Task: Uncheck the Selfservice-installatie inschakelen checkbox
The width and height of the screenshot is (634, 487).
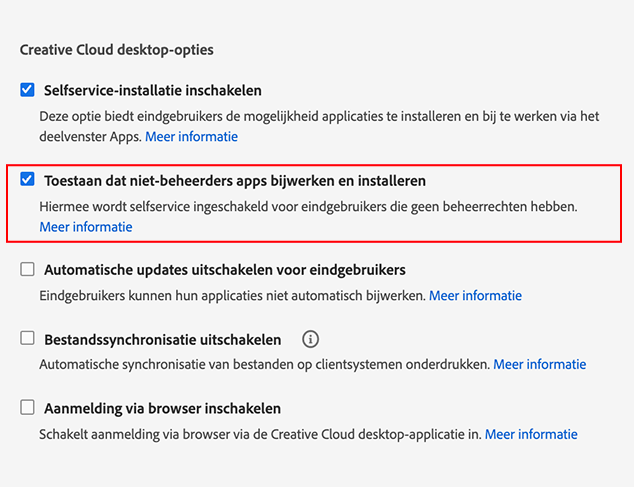Action: point(28,90)
